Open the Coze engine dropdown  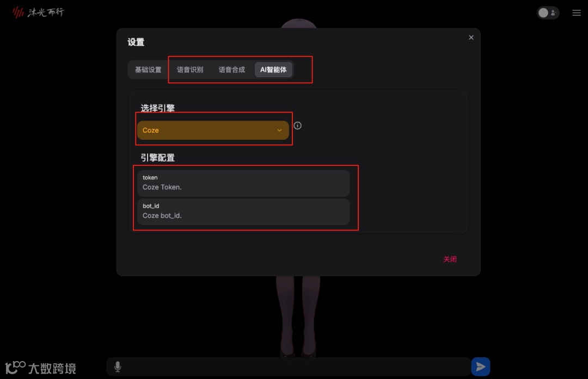213,131
